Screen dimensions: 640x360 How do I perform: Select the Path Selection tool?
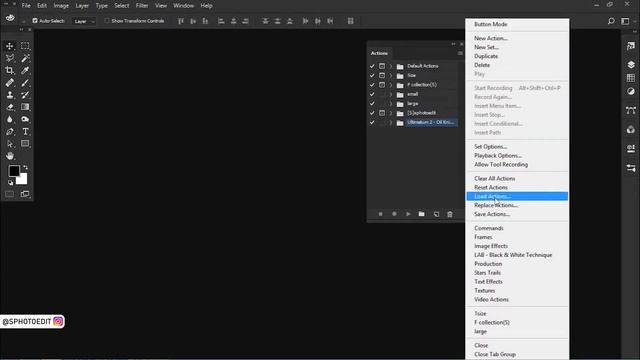click(10, 144)
